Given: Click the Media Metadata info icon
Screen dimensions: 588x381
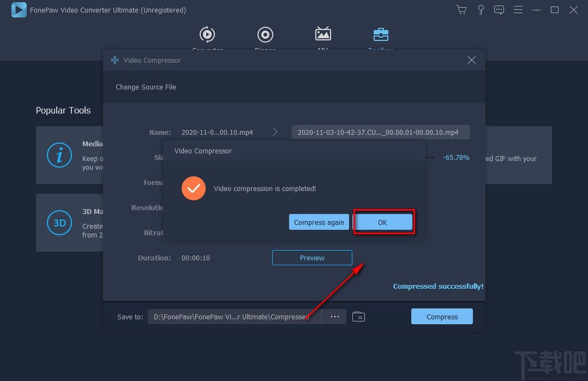Looking at the screenshot, I should tap(59, 154).
